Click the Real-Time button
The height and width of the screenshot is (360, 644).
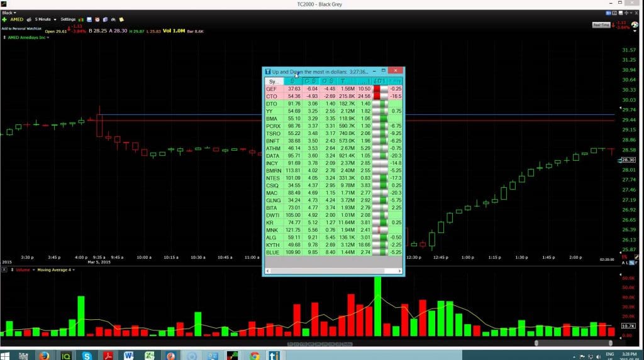601,25
